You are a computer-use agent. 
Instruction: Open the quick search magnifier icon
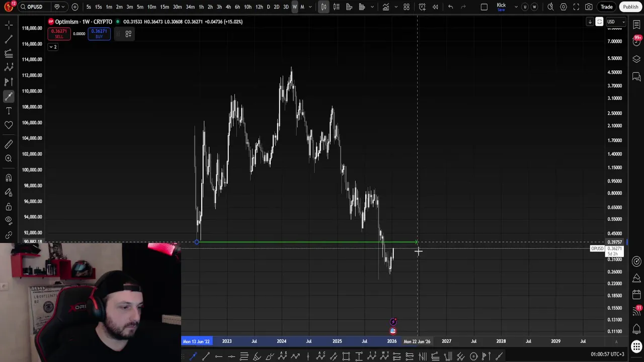(x=550, y=7)
